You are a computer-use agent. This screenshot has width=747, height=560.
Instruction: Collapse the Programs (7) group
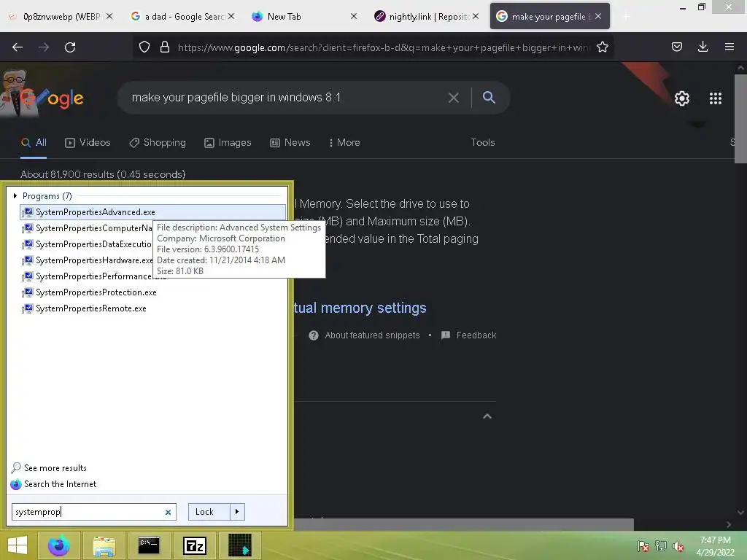[x=15, y=195]
